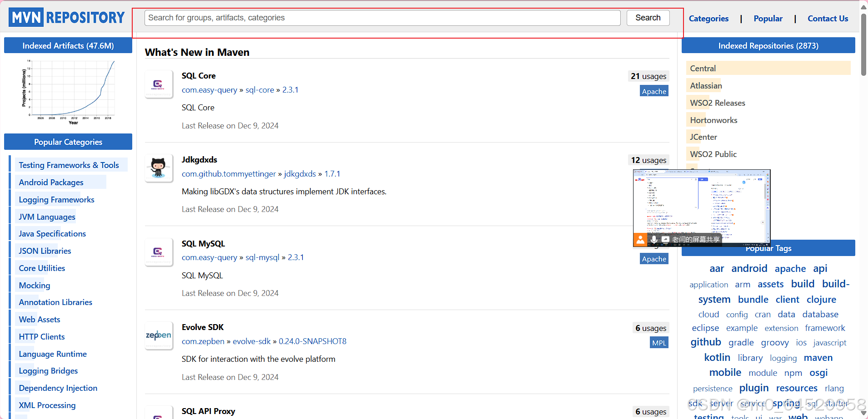
Task: Open the kotlin tag
Action: (717, 357)
